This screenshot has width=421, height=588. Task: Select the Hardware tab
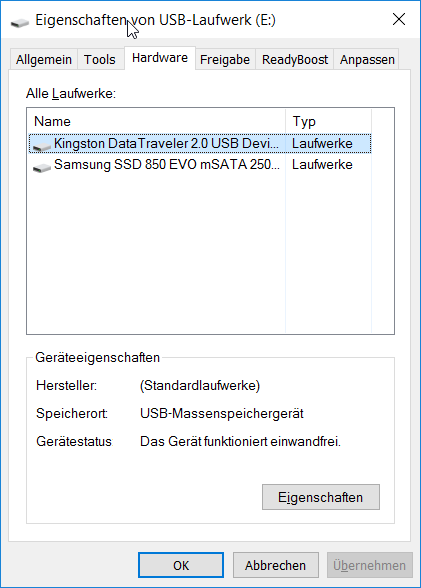coord(160,58)
